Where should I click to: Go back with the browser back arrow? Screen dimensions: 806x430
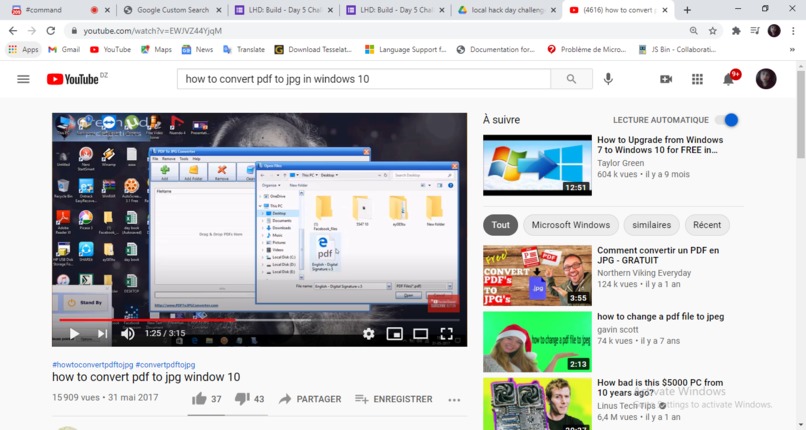(x=13, y=31)
